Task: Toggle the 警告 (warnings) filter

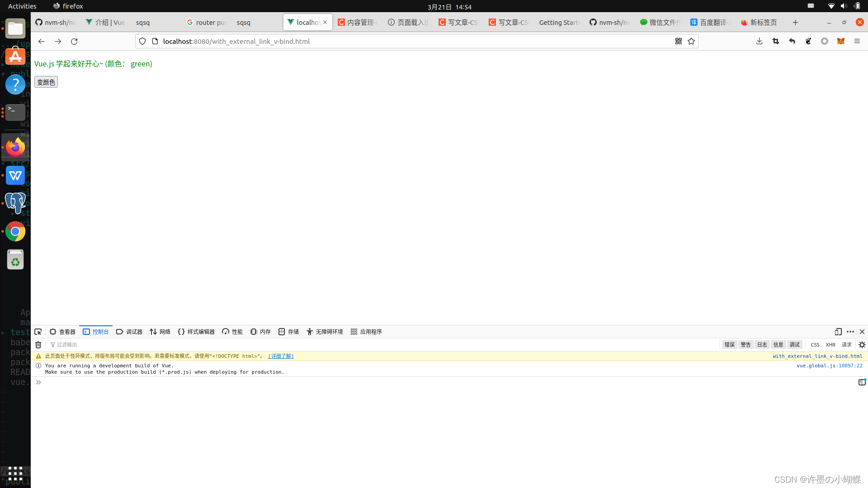Action: [745, 345]
